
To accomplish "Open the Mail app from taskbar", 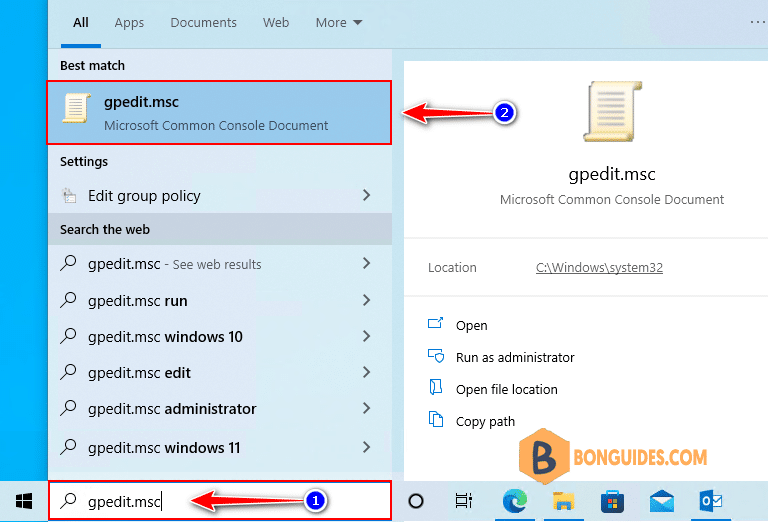I will click(662, 501).
